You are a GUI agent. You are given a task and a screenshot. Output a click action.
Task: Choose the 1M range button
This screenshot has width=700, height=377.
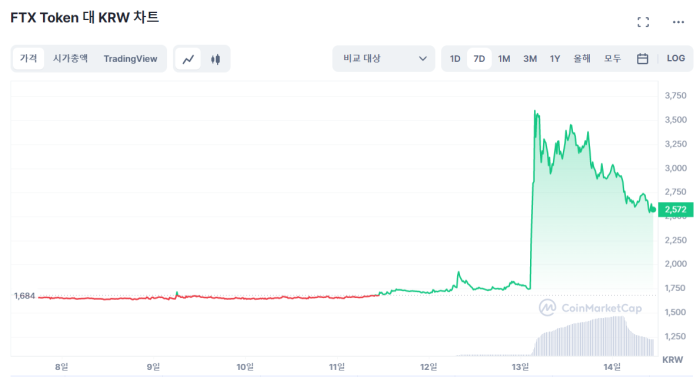504,59
